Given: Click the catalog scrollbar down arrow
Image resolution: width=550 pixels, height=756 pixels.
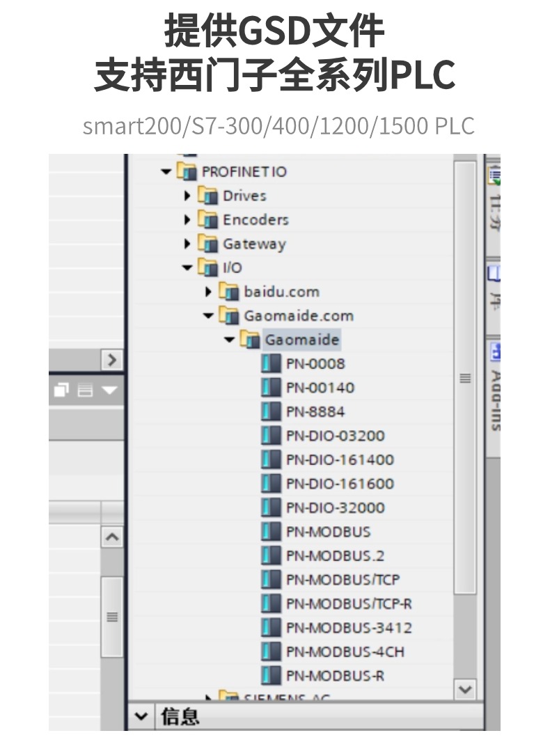Looking at the screenshot, I should click(x=465, y=689).
